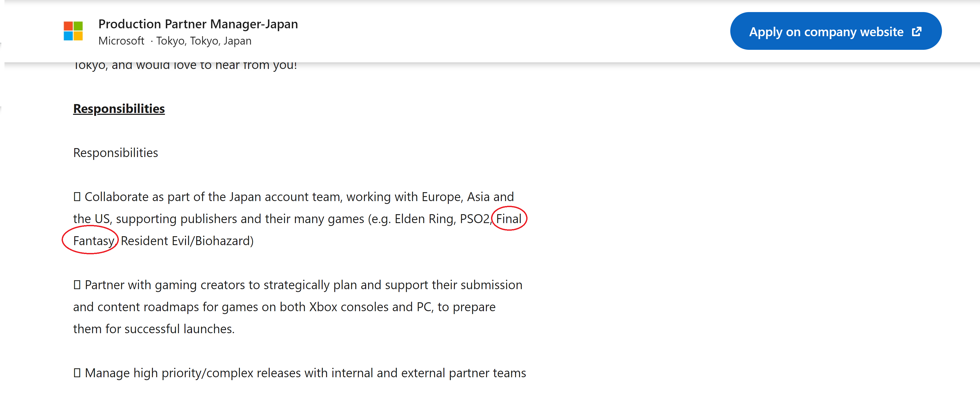The width and height of the screenshot is (980, 410).
Task: Click the external link arrow icon
Action: point(917,31)
